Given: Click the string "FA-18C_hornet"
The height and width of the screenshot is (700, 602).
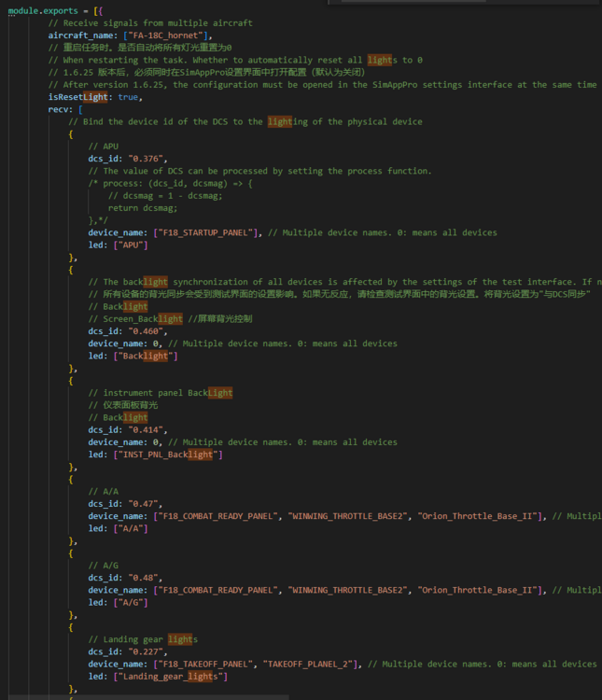Looking at the screenshot, I should 168,35.
